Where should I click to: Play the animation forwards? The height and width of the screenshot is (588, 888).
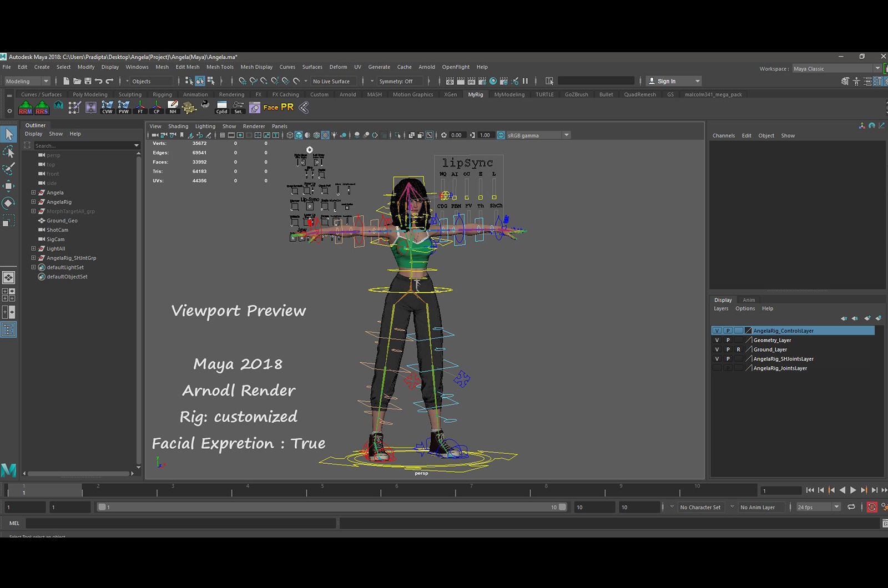coord(853,490)
